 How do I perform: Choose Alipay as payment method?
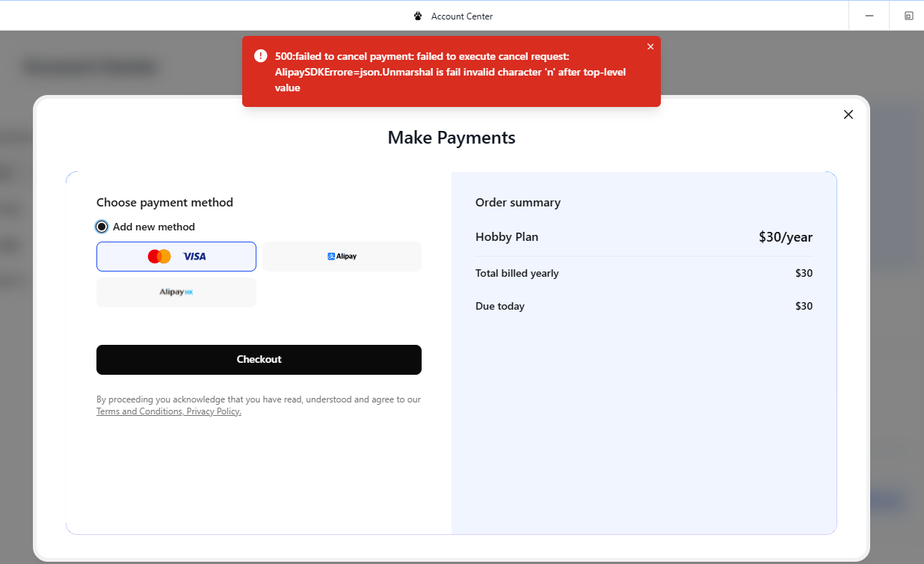point(342,257)
